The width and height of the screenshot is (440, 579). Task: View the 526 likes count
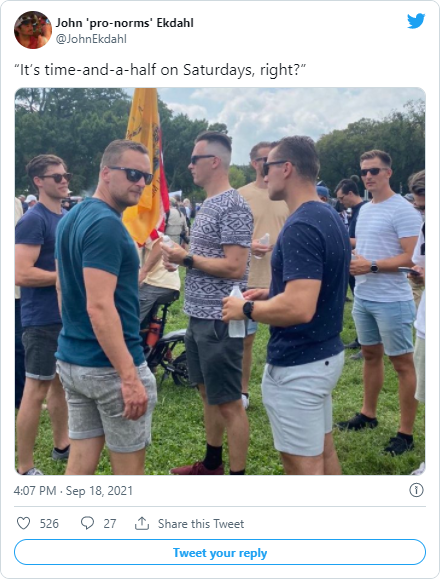[x=49, y=524]
